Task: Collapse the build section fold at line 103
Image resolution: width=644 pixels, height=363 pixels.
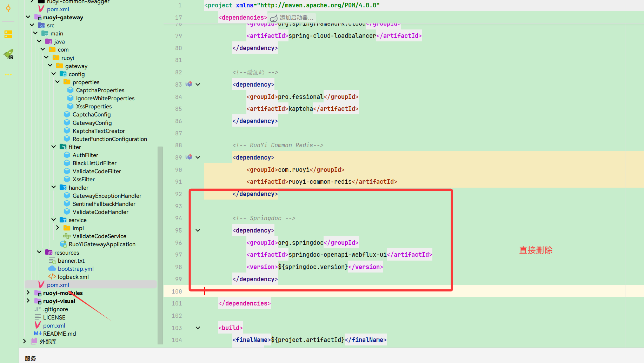Action: point(198,328)
